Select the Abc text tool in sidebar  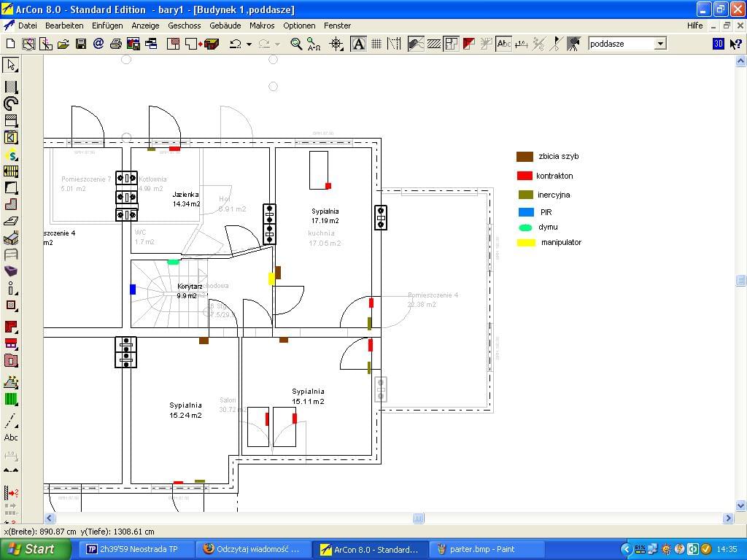[11, 437]
